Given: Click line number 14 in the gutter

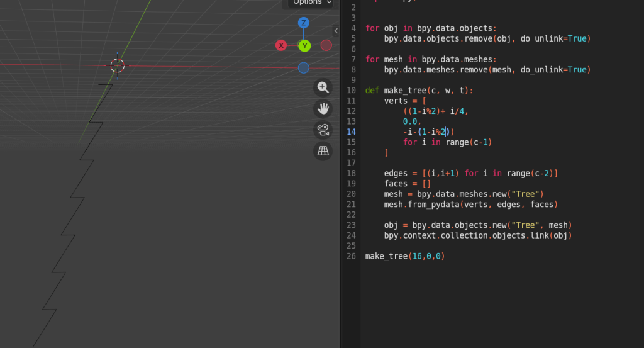Looking at the screenshot, I should tap(351, 132).
